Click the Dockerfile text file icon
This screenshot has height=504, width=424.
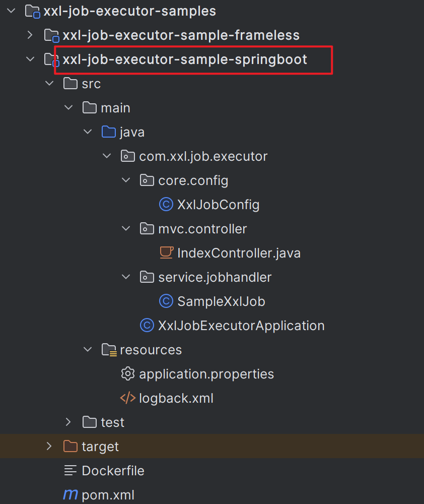click(70, 471)
